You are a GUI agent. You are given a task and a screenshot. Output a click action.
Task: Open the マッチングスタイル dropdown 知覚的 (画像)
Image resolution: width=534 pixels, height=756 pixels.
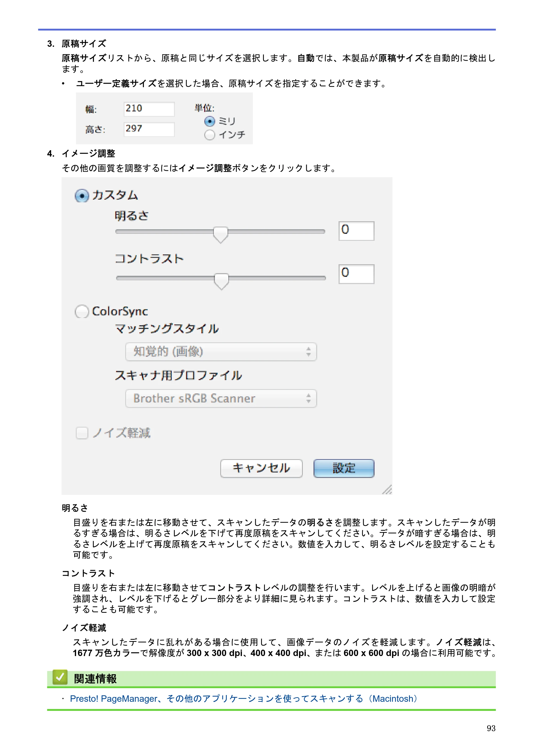click(x=221, y=352)
